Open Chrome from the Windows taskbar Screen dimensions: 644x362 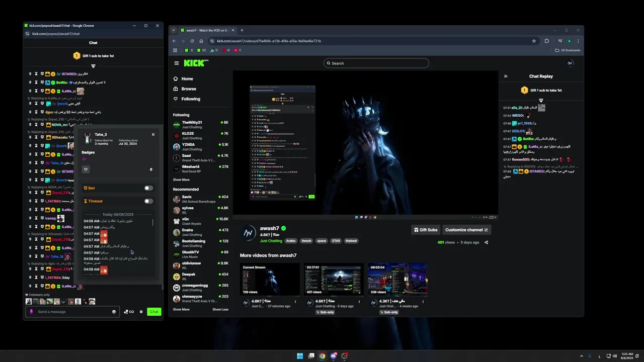point(322,356)
